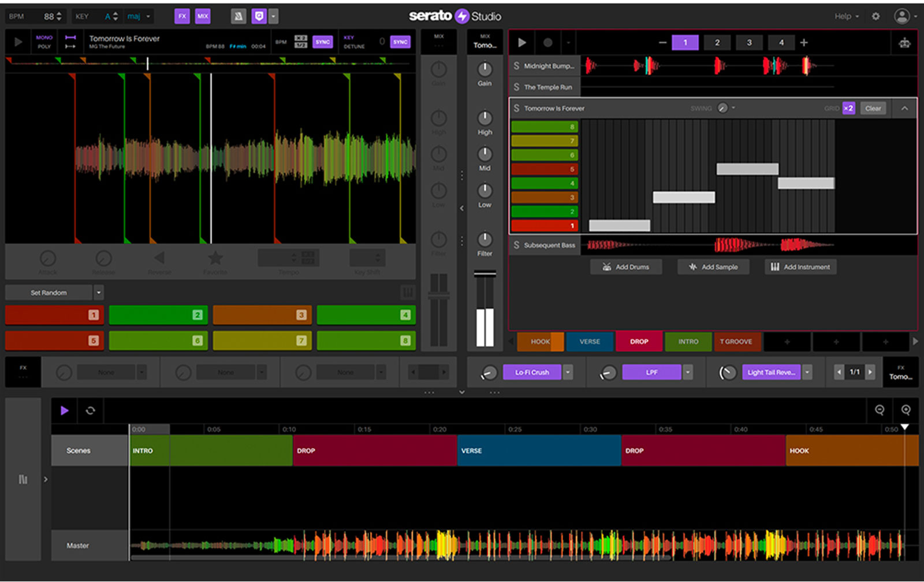The height and width of the screenshot is (582, 924).
Task: Select bar 4 tab
Action: tap(781, 42)
